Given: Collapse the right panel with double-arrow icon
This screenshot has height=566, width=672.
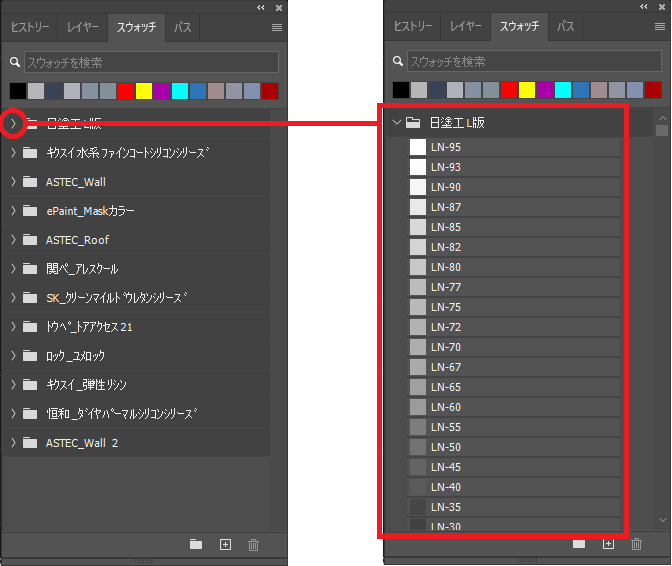Looking at the screenshot, I should point(644,6).
